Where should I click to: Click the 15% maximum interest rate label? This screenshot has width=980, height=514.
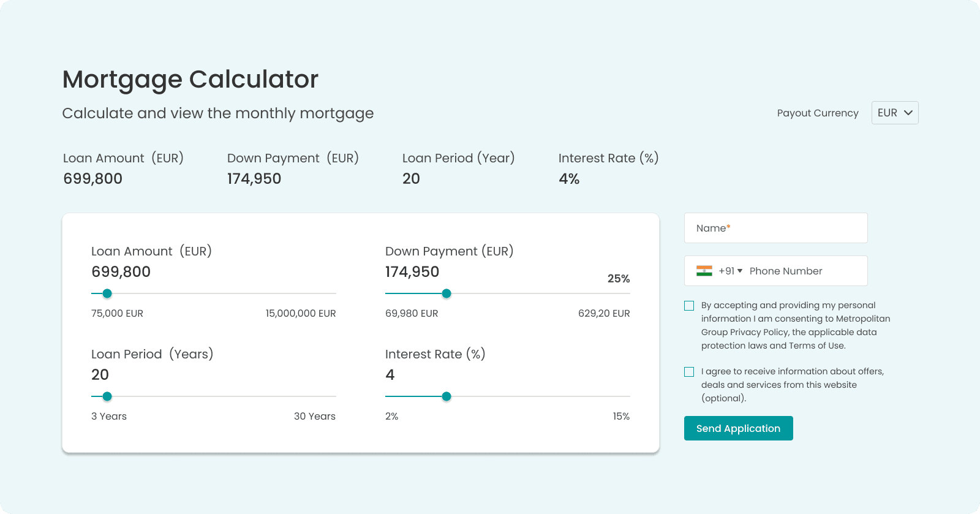click(x=620, y=417)
